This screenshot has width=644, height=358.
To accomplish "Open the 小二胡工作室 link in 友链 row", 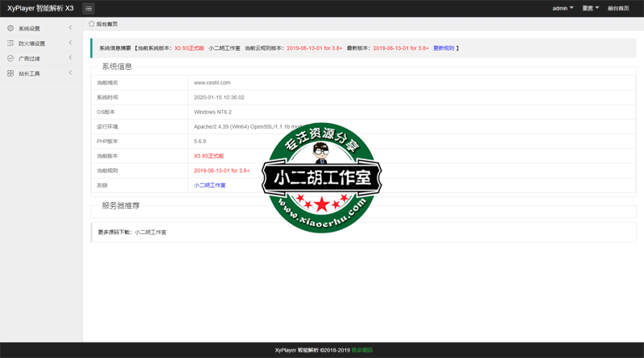I will 209,185.
